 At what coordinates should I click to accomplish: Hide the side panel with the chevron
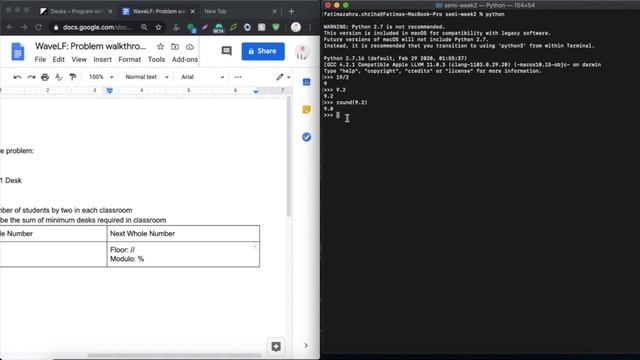pyautogui.click(x=306, y=346)
